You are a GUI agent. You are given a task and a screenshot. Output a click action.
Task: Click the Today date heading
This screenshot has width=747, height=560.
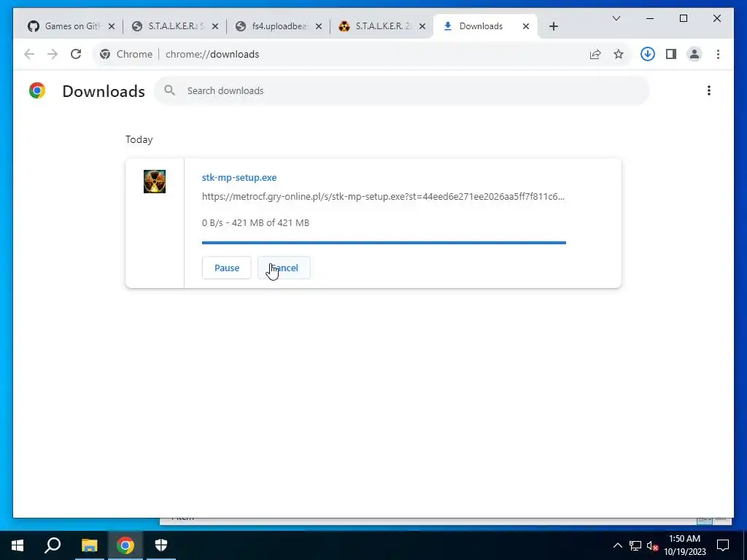coord(139,139)
